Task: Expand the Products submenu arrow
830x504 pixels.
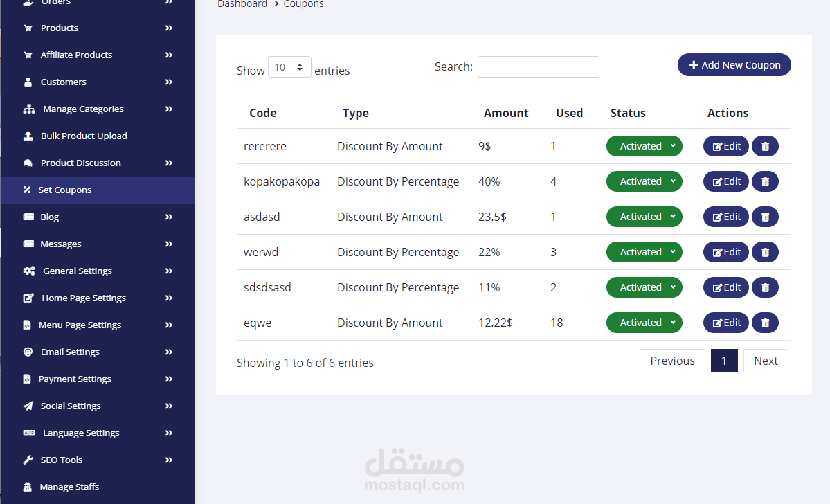Action: [x=169, y=28]
